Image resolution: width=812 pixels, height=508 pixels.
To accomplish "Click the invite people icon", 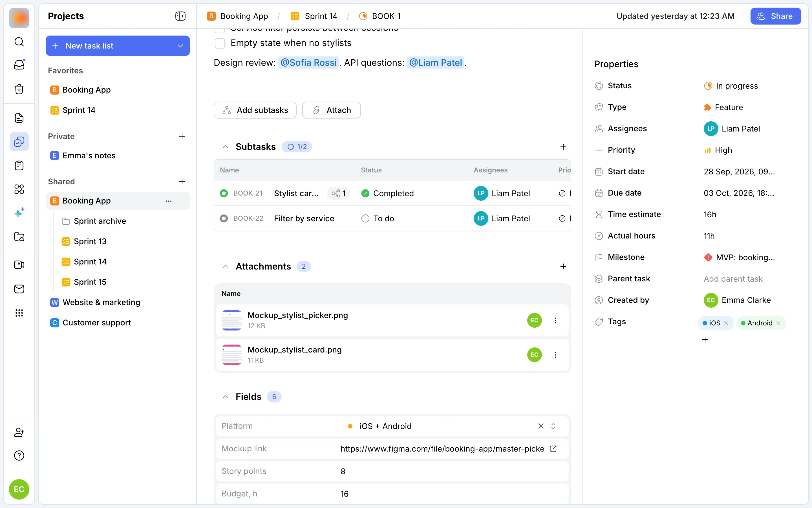I will tap(19, 432).
